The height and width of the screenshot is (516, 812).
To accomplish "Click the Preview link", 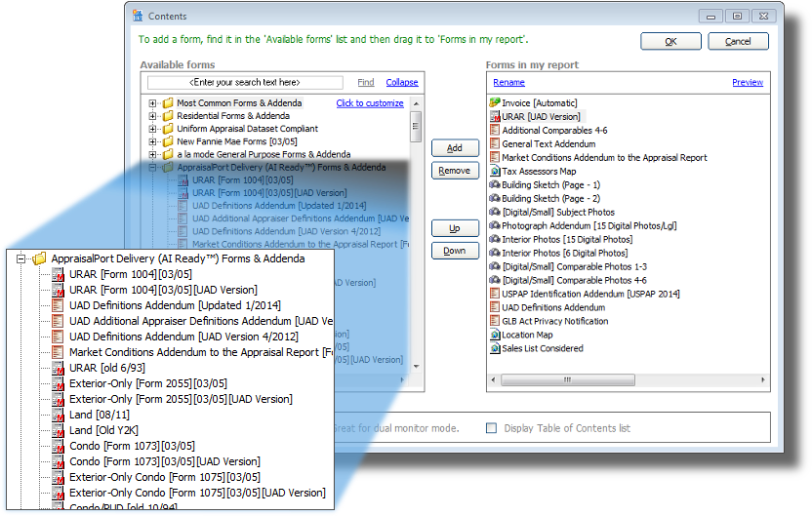I will tap(748, 82).
